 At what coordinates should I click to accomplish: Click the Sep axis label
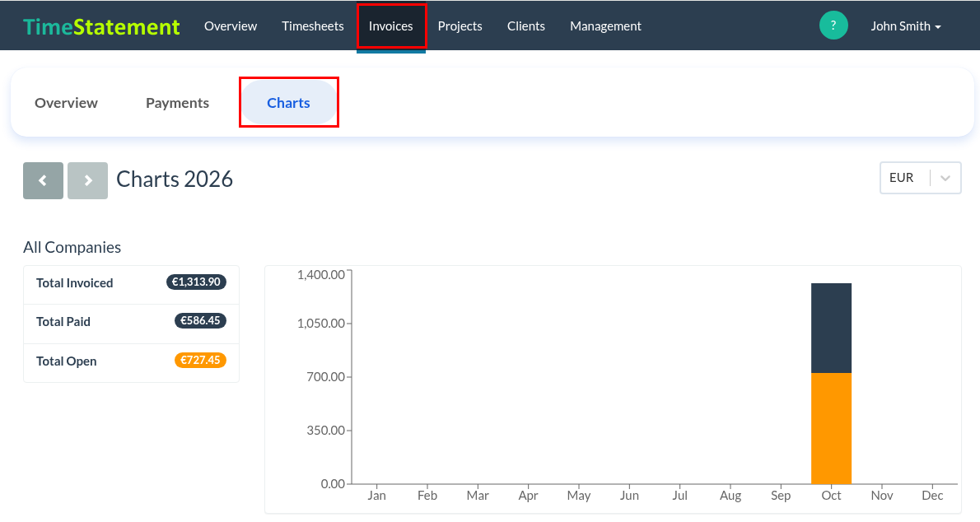tap(781, 496)
